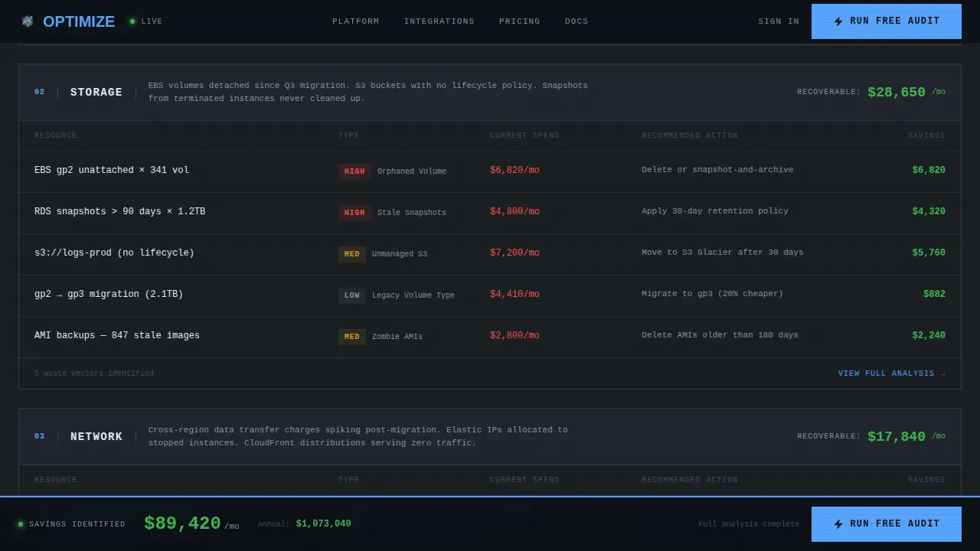Select row s3://logs-prod (no lifecycle)
Screen dimensions: 980x551
pos(490,254)
